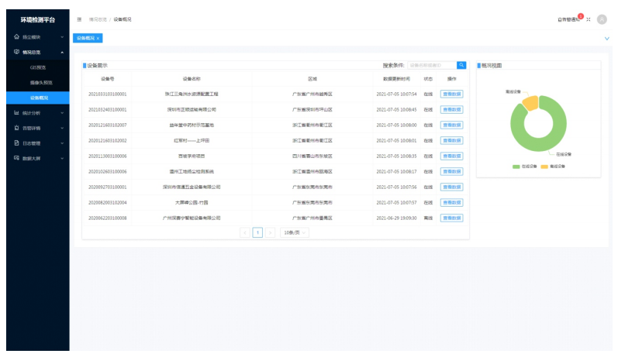Image resolution: width=625 pixels, height=364 pixels.
Task: Click 查看数据 for device 2021033103100001
Action: tap(451, 94)
